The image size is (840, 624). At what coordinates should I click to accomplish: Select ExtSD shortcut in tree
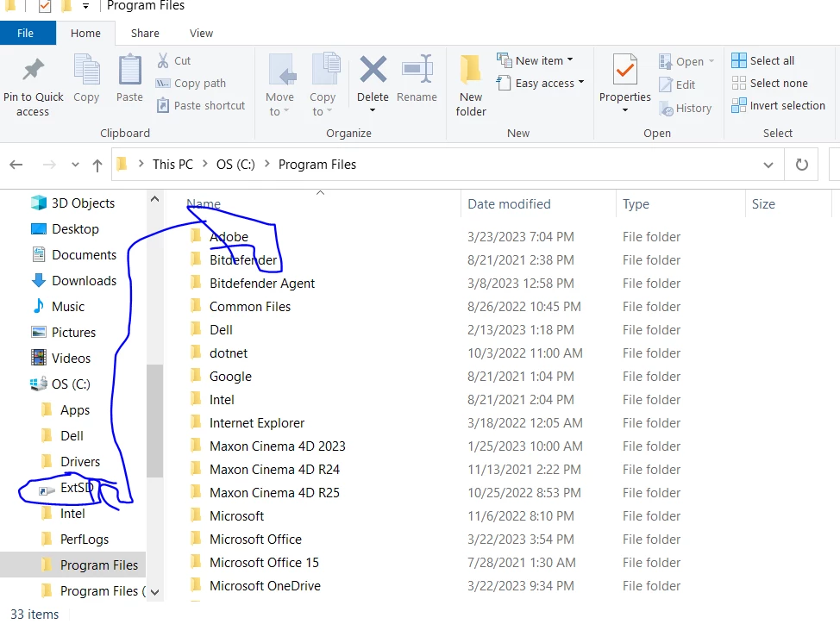pos(66,488)
